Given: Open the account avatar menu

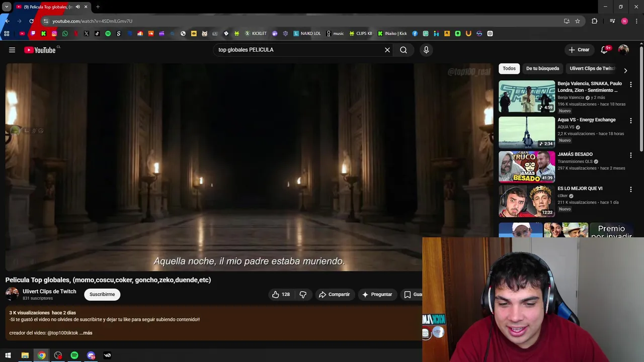Looking at the screenshot, I should coord(623,50).
